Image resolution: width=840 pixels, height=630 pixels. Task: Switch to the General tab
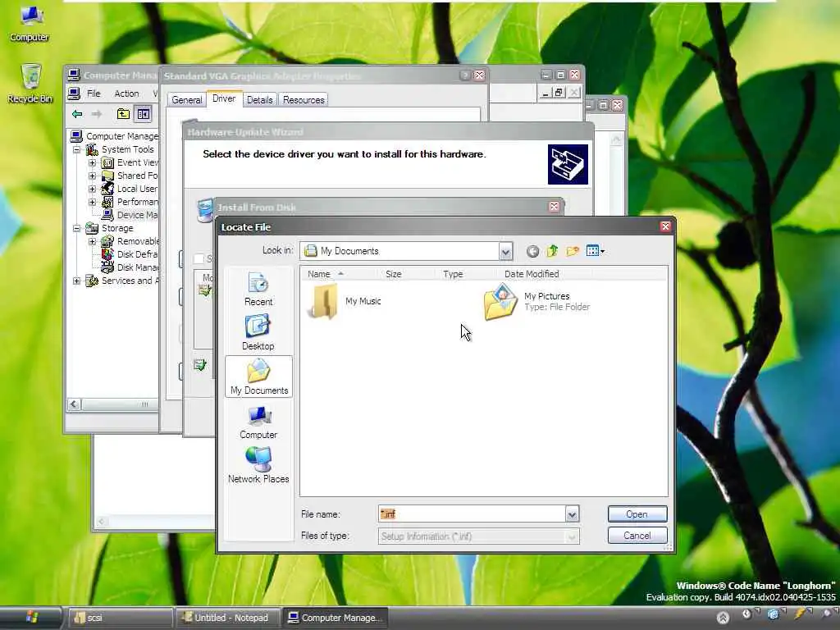(187, 99)
